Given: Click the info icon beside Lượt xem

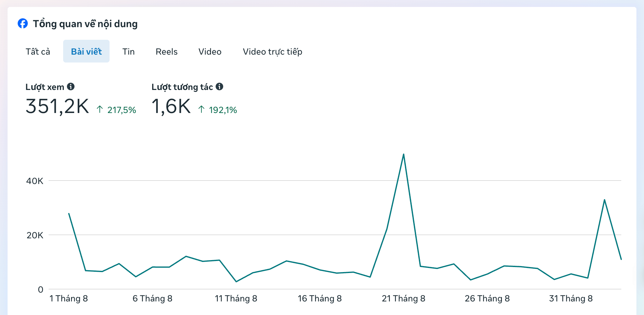Looking at the screenshot, I should 71,86.
